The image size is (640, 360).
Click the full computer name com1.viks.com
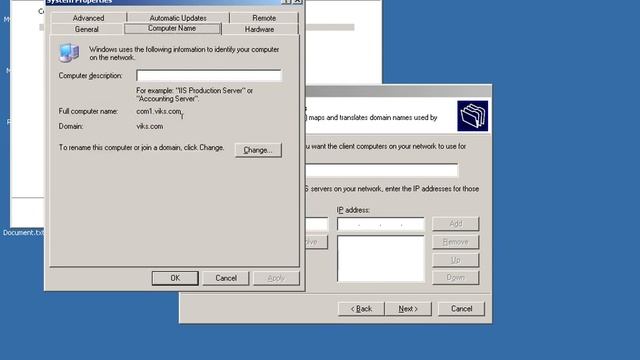click(x=159, y=111)
